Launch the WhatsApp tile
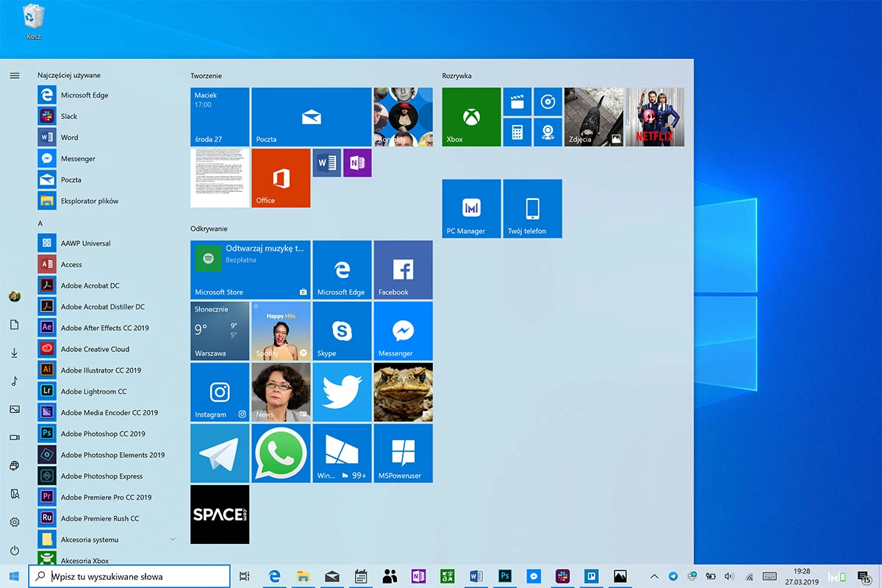The image size is (882, 588). pyautogui.click(x=281, y=453)
